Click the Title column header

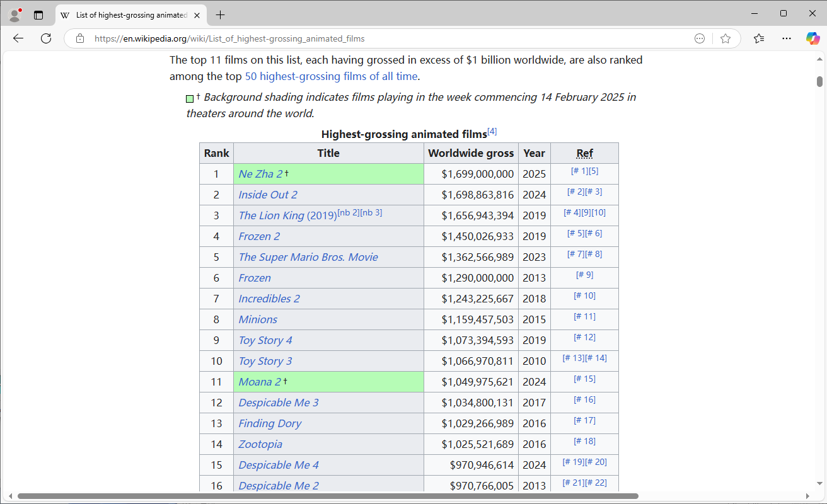tap(328, 153)
